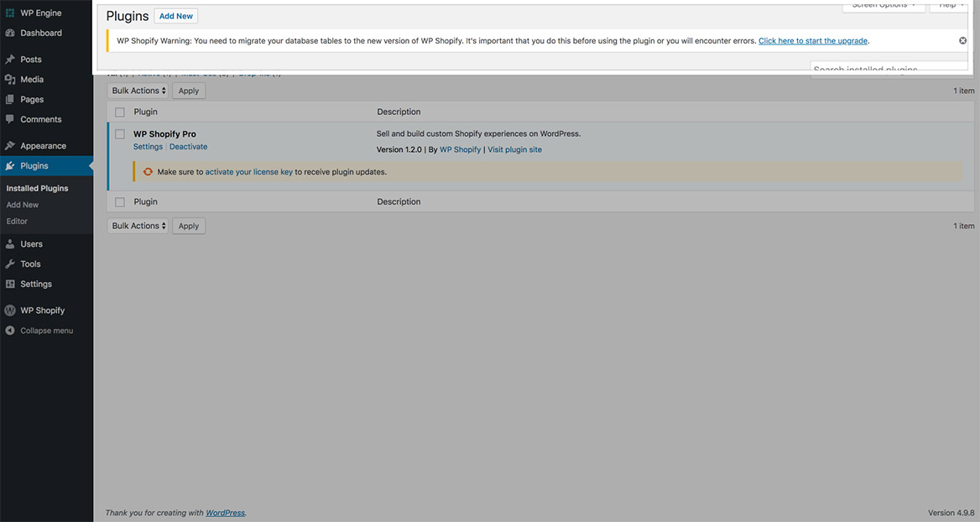The width and height of the screenshot is (980, 522).
Task: Open the plugin Editor submenu item
Action: tap(17, 222)
